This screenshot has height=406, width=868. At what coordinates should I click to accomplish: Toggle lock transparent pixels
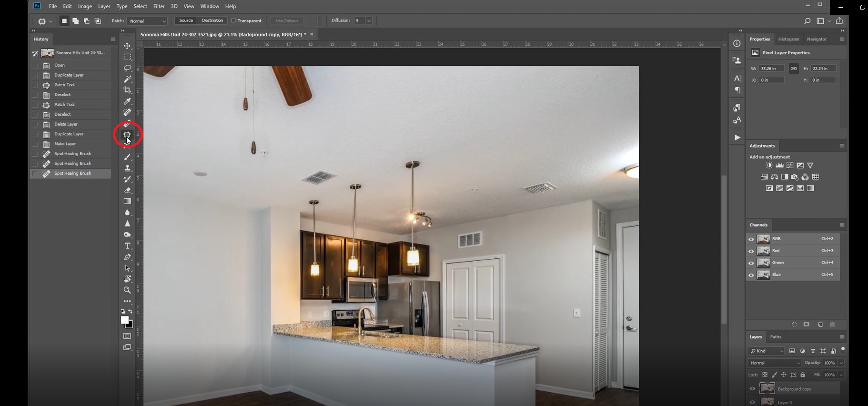click(x=765, y=375)
